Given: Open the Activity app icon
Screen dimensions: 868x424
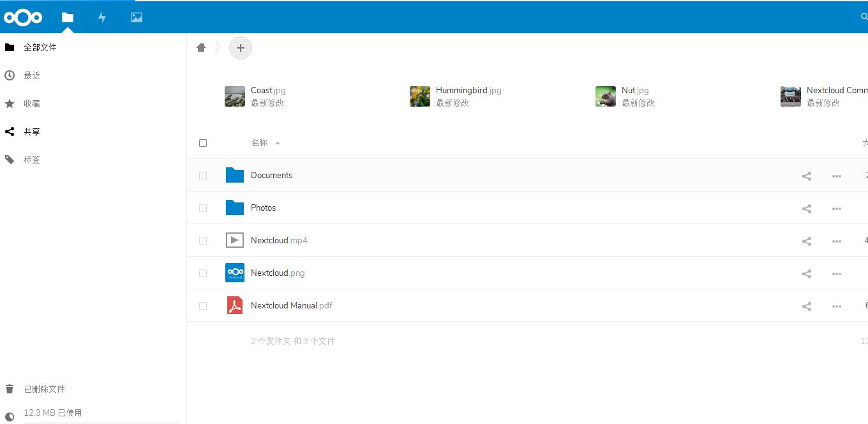Looking at the screenshot, I should (x=102, y=17).
